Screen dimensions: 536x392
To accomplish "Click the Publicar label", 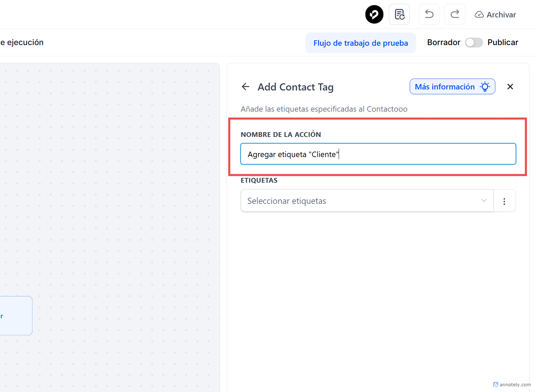I will pos(503,42).
